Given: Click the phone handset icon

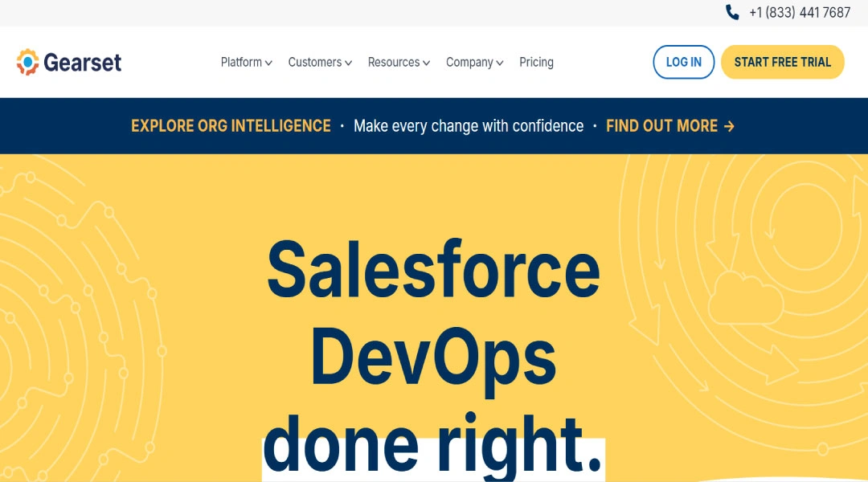Looking at the screenshot, I should click(x=732, y=12).
